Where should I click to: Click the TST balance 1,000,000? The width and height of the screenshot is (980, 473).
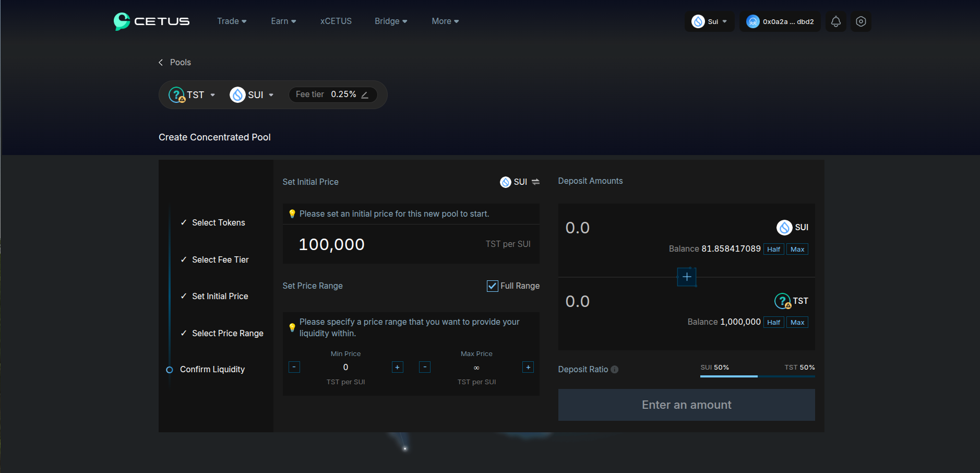click(x=740, y=322)
